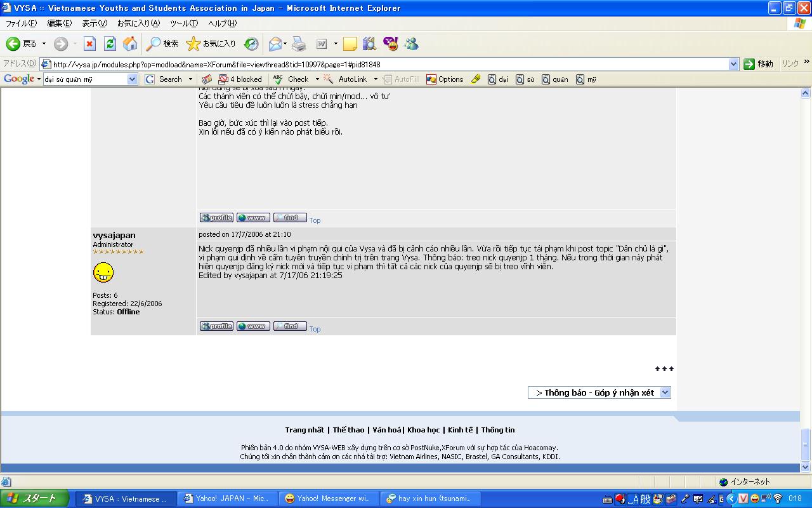Viewport: 812px width, 508px height.
Task: Click the Google toolbar logo
Action: 19,79
